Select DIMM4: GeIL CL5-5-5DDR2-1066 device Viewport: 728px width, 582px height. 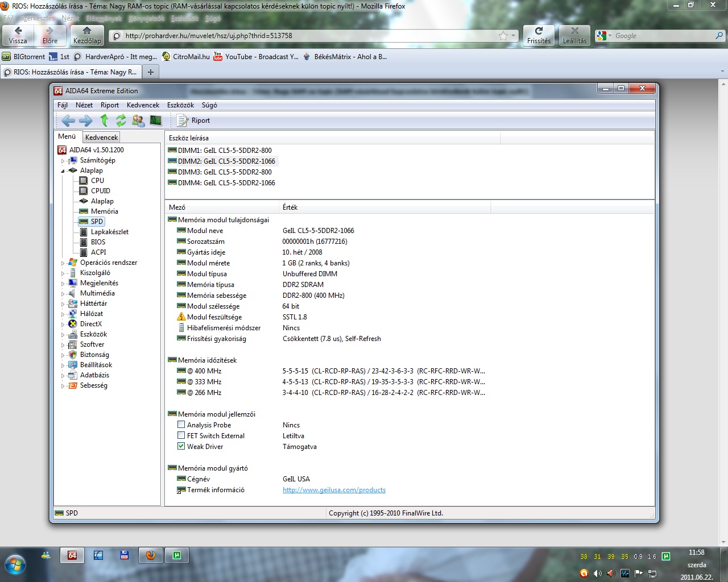pos(221,183)
